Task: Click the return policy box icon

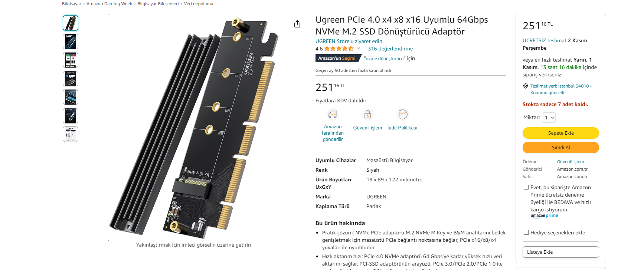Action: click(402, 114)
